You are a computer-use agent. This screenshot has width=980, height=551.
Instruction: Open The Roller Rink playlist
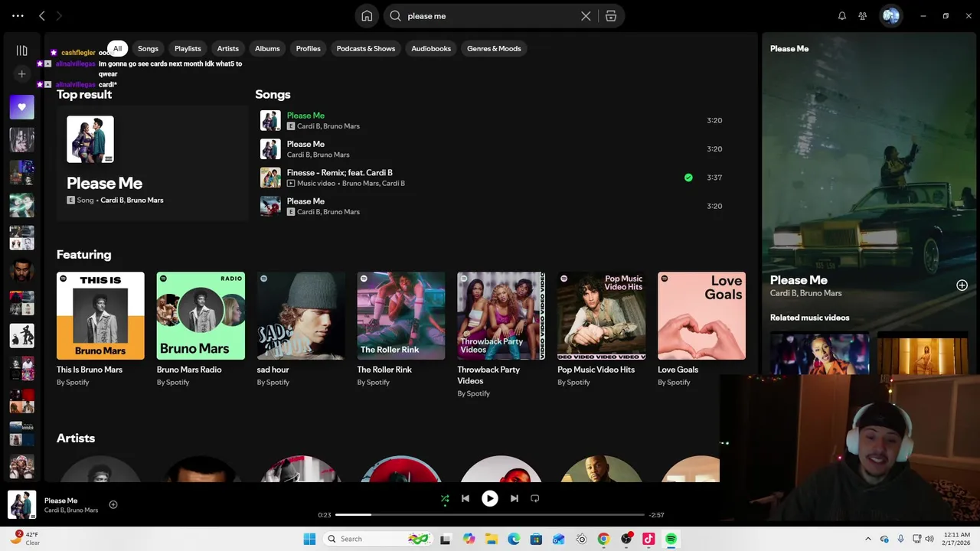[x=401, y=329]
